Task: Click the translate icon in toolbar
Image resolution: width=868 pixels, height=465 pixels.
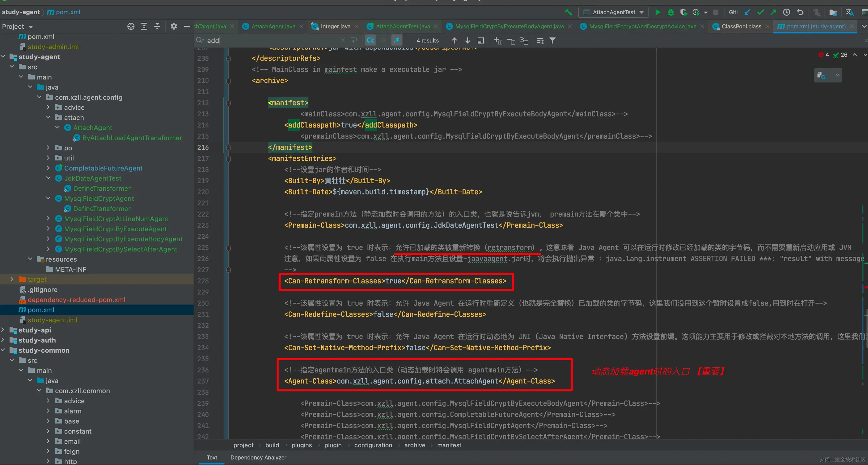Action: tap(849, 12)
